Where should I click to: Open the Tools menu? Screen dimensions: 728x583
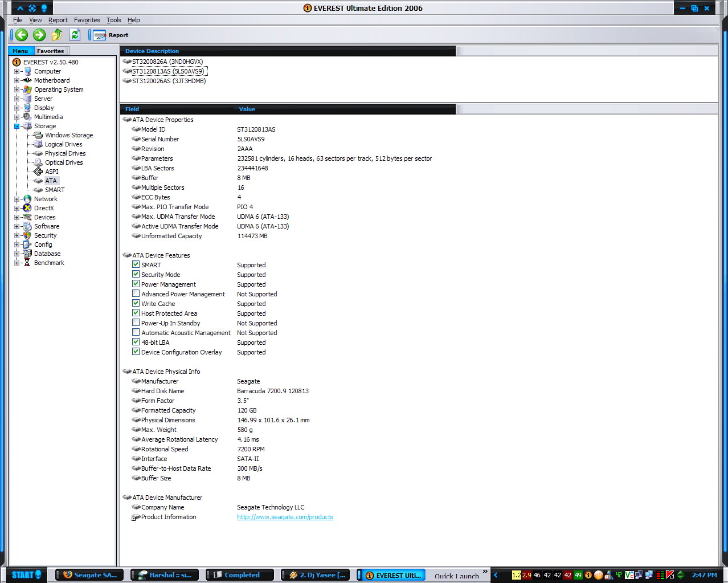(x=114, y=20)
